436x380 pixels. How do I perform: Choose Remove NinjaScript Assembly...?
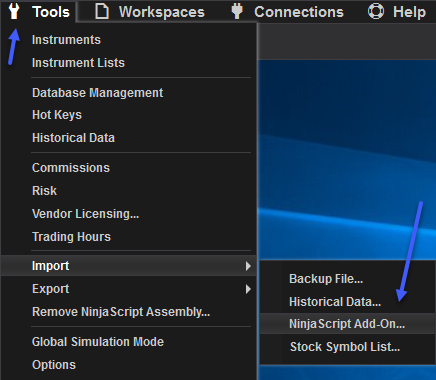pyautogui.click(x=121, y=312)
